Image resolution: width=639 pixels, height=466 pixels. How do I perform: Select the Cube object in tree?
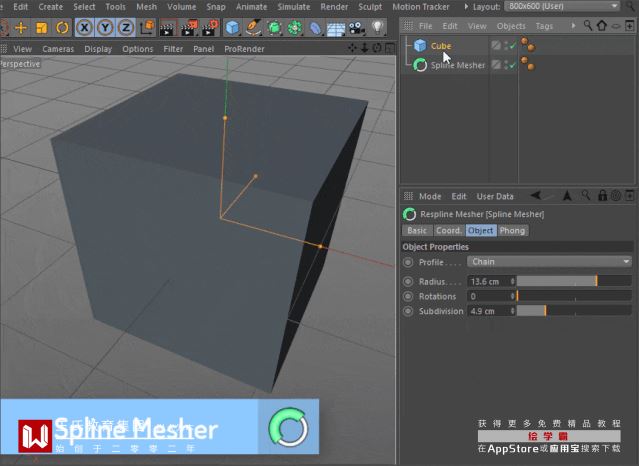pos(441,46)
